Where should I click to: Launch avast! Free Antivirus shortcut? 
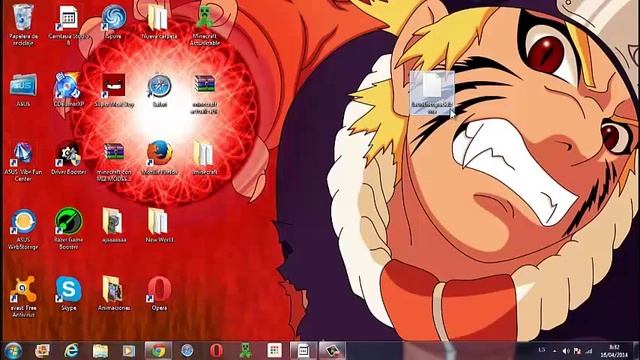pyautogui.click(x=23, y=297)
